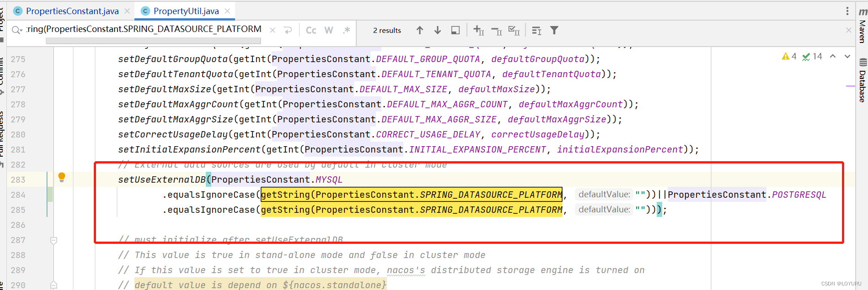Jump to next search occurrence arrow
The image size is (868, 290).
(x=438, y=30)
